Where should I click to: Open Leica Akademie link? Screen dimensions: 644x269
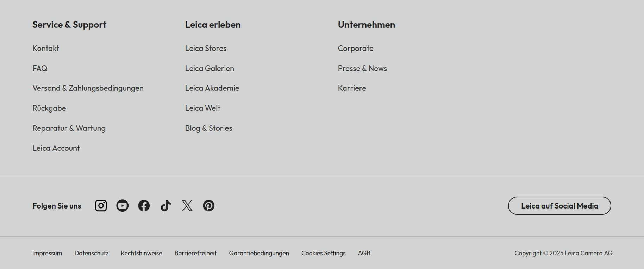pyautogui.click(x=212, y=88)
